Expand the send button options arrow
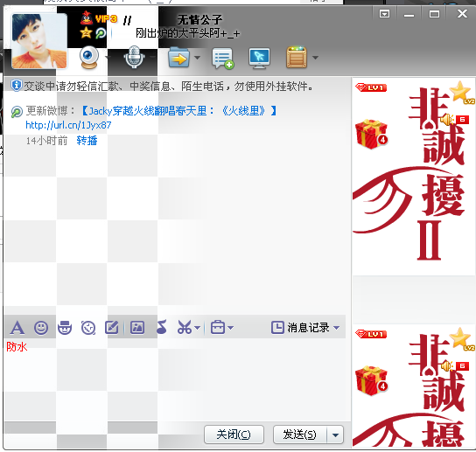 (335, 435)
